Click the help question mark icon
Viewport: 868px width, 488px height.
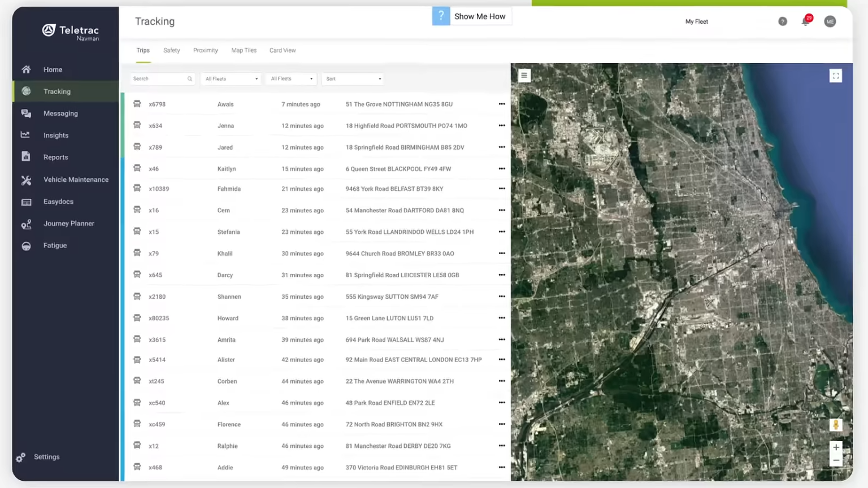(x=782, y=21)
